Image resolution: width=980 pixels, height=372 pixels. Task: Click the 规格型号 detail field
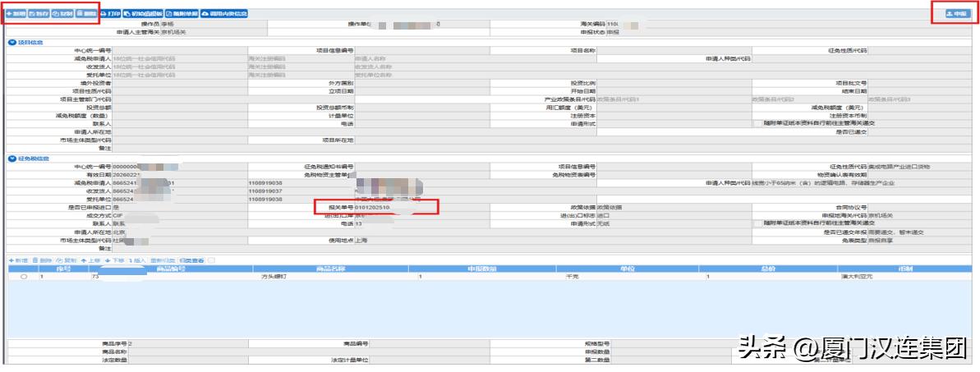point(670,344)
